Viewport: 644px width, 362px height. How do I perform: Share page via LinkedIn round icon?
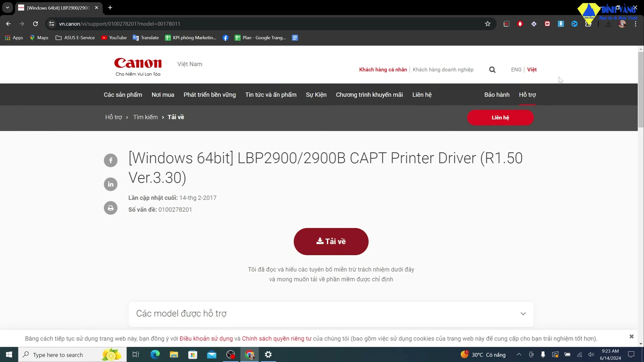coord(110,184)
